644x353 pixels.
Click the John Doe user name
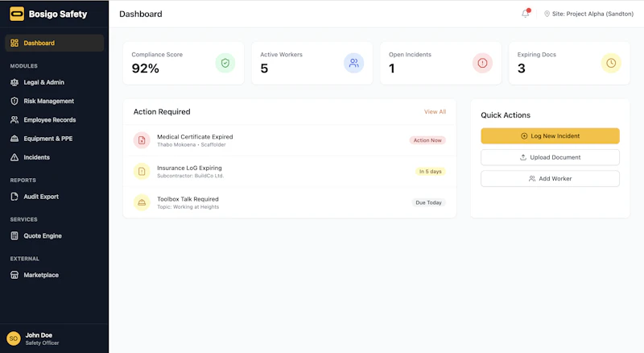point(39,335)
